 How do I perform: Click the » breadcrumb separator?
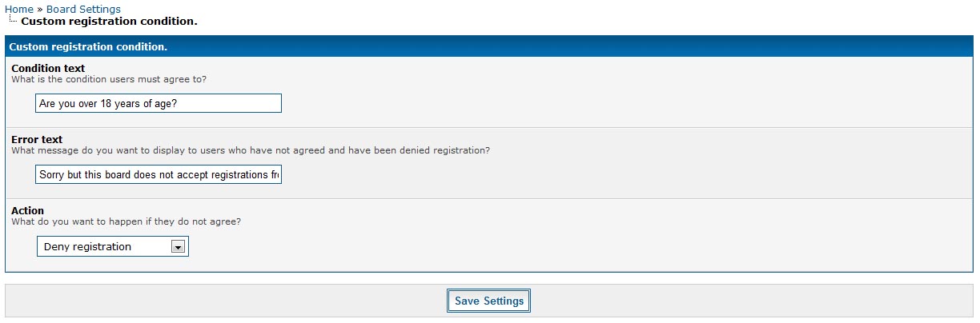click(x=40, y=10)
